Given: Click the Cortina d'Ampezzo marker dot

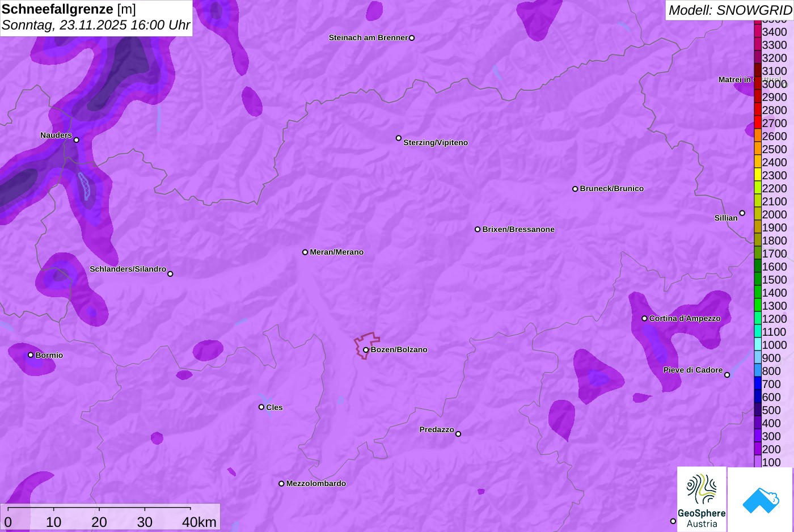Looking at the screenshot, I should pos(644,318).
